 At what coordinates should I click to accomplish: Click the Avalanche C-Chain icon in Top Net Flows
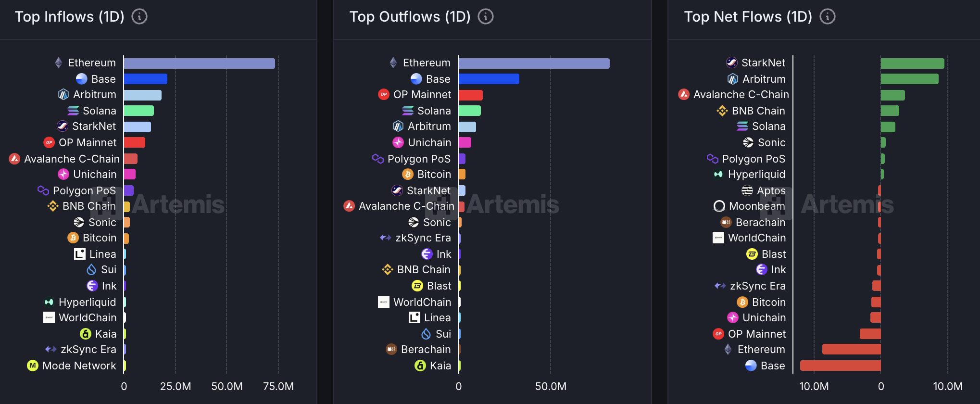pos(684,94)
